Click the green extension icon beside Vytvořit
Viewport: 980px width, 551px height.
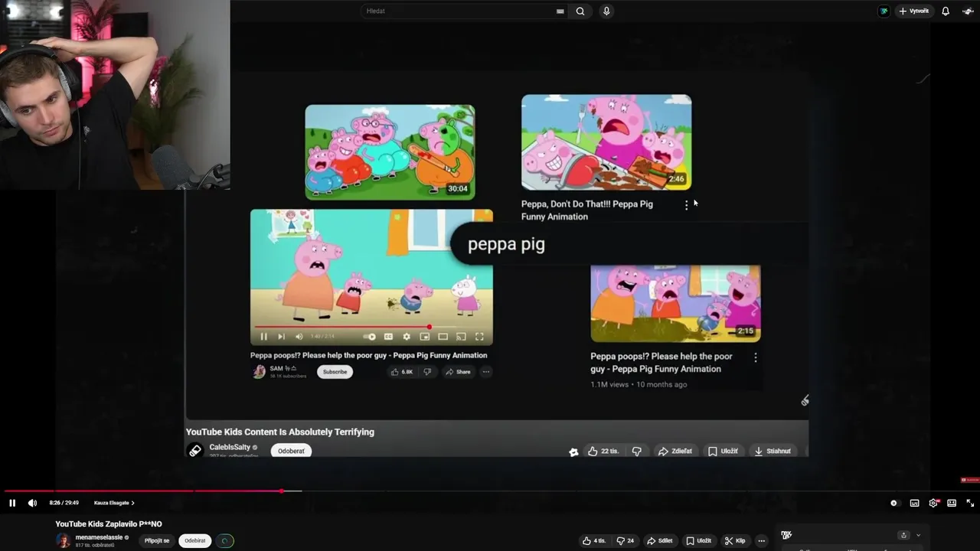884,11
